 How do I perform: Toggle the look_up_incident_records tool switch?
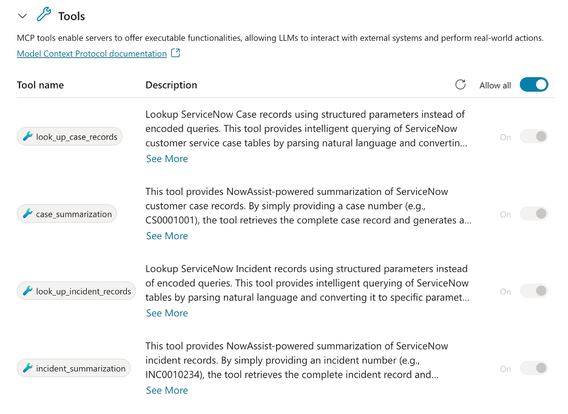[x=534, y=291]
